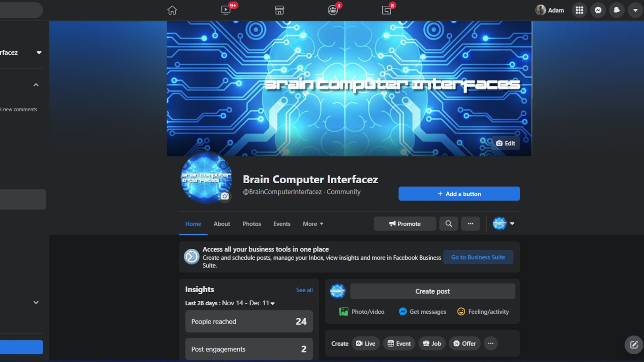Open the nine-dot menu grid icon

(579, 10)
